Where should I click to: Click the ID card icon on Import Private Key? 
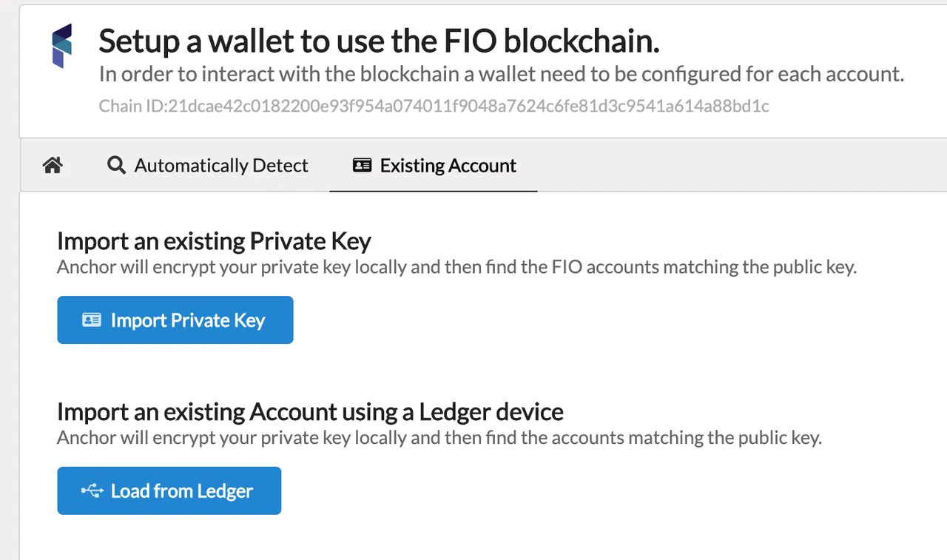[92, 320]
